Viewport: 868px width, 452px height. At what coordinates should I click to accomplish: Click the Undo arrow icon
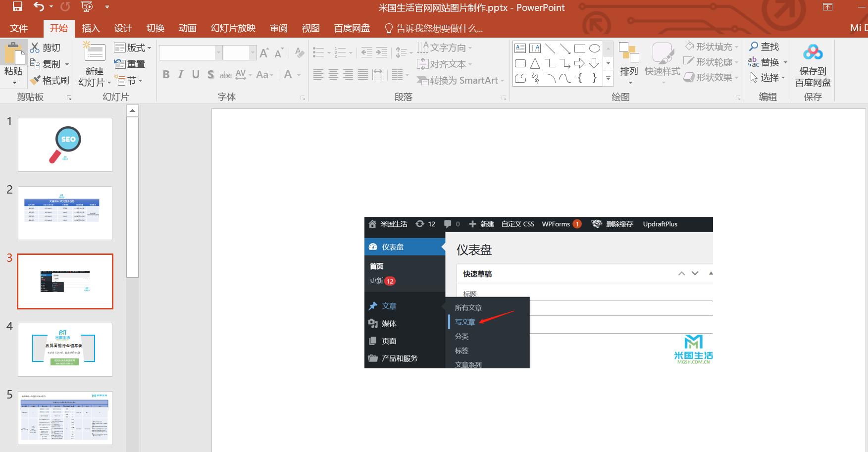pos(39,6)
